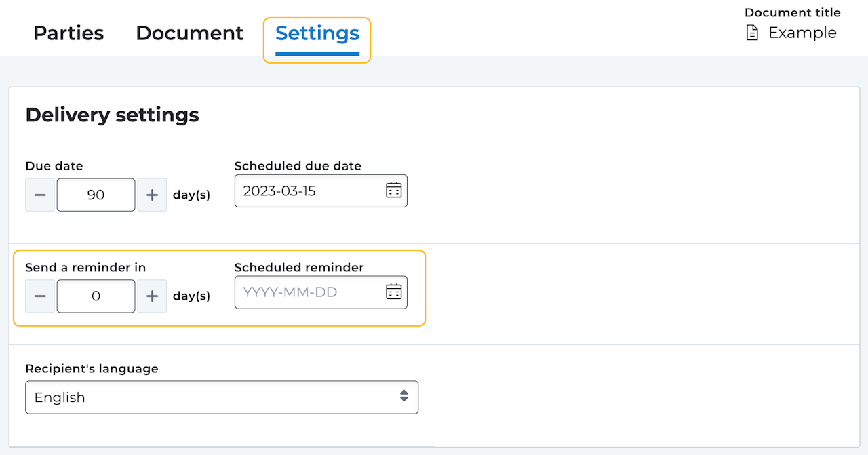
Task: Increase reminder days with plus button
Action: 152,296
